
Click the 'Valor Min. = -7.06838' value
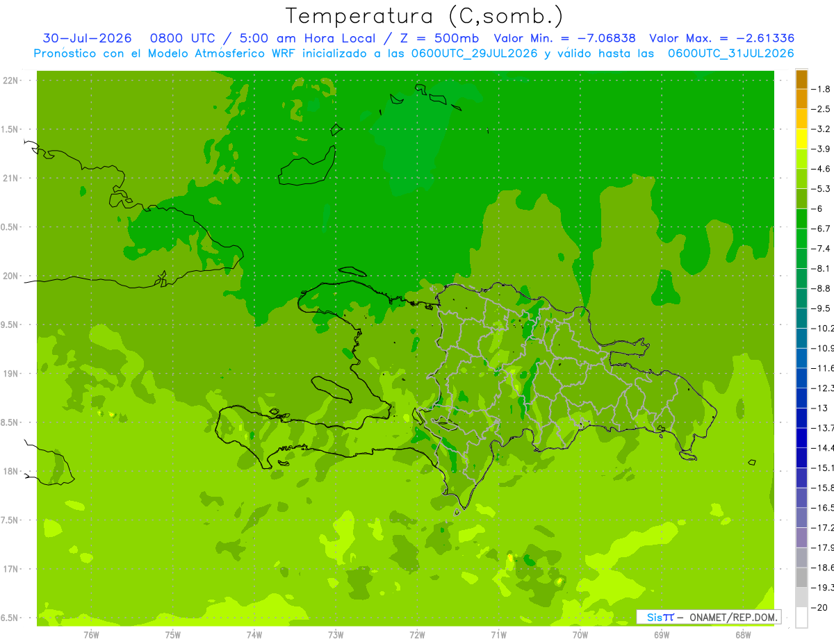pos(564,38)
